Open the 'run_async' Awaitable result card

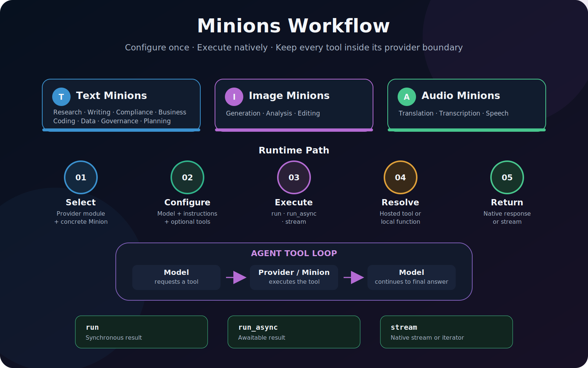click(x=294, y=332)
